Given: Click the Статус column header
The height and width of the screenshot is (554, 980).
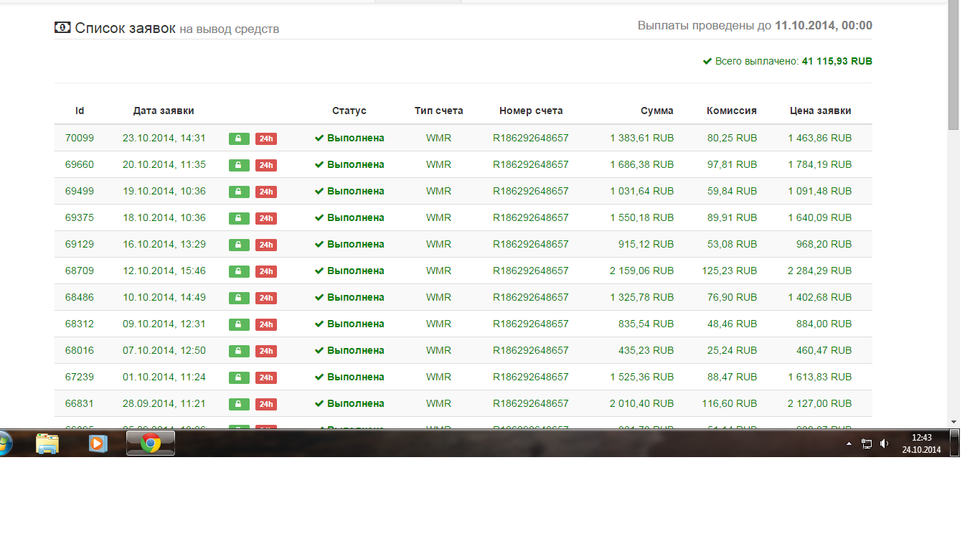Looking at the screenshot, I should (349, 111).
